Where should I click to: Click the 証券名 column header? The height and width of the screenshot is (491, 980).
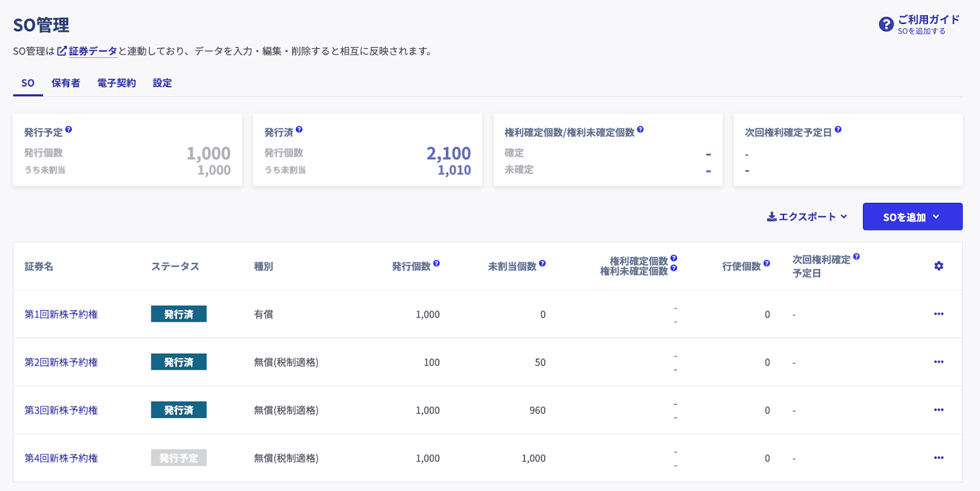[39, 267]
